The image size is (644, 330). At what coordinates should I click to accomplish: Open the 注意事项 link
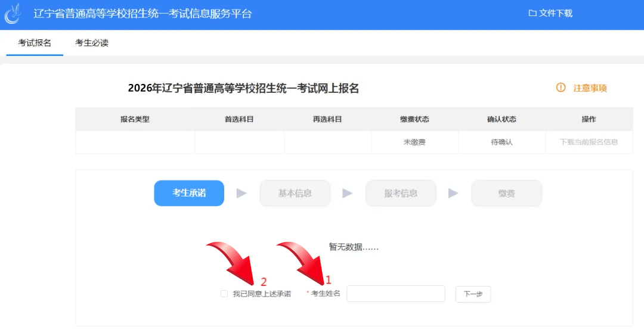pyautogui.click(x=590, y=88)
